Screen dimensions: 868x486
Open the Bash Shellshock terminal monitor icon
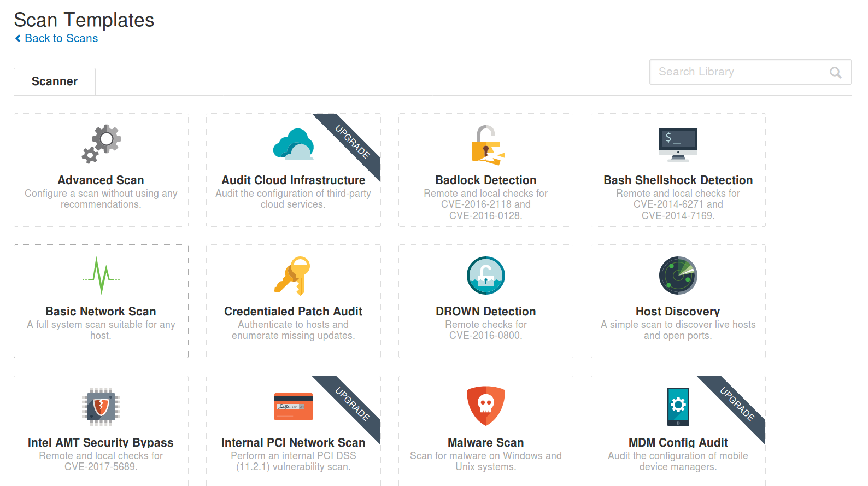pos(678,144)
